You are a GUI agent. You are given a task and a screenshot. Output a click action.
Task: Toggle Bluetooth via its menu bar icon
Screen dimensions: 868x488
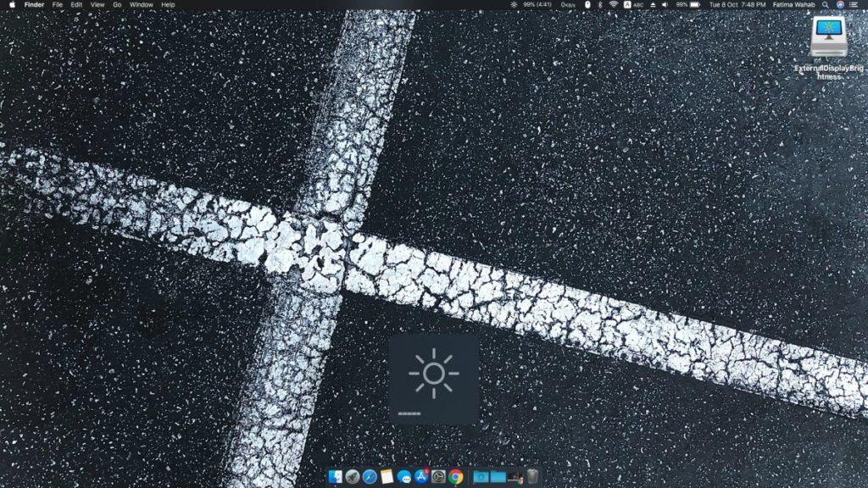click(601, 8)
